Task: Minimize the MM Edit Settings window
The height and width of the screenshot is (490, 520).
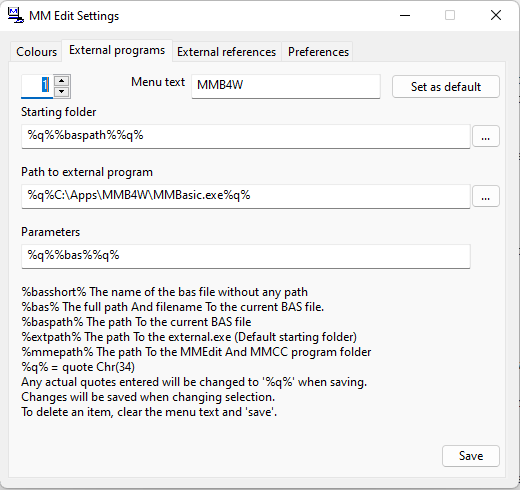Action: [x=405, y=15]
